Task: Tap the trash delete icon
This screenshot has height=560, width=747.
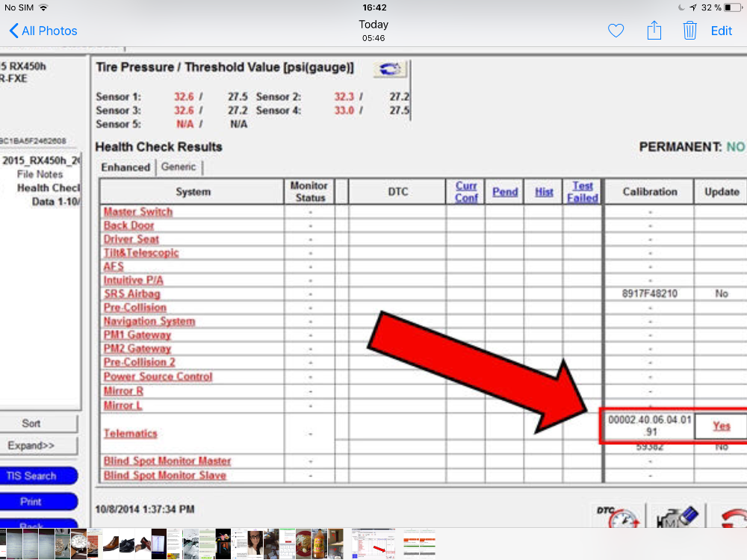Action: click(x=689, y=31)
